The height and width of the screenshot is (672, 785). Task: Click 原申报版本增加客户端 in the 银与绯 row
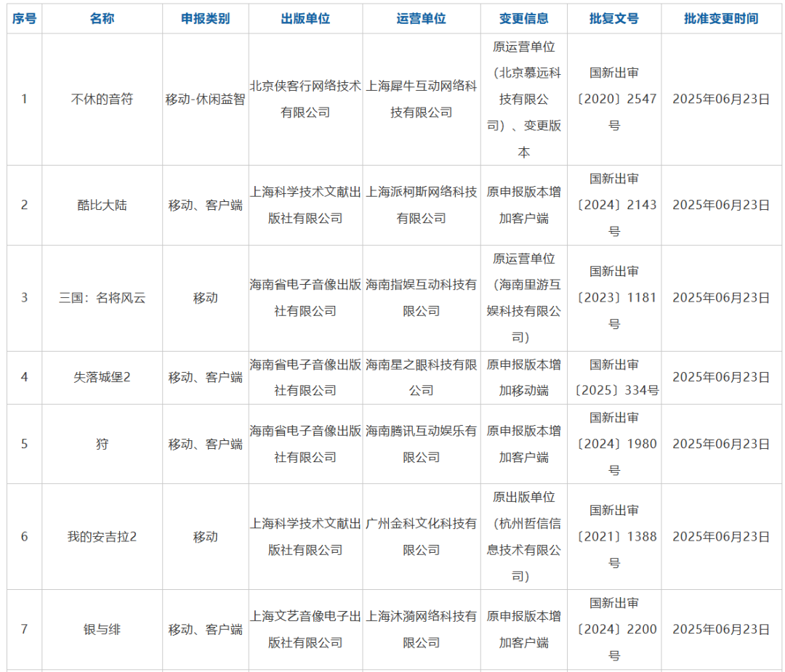[523, 629]
